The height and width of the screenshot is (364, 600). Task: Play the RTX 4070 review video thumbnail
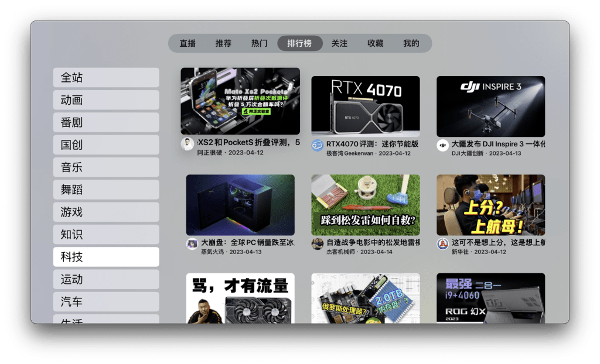point(366,107)
